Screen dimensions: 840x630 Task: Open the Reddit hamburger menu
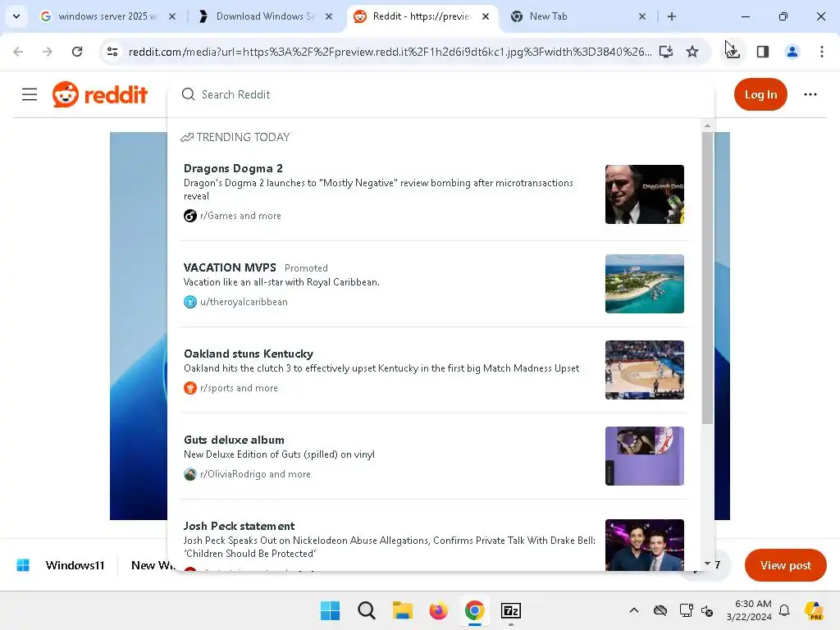click(30, 94)
